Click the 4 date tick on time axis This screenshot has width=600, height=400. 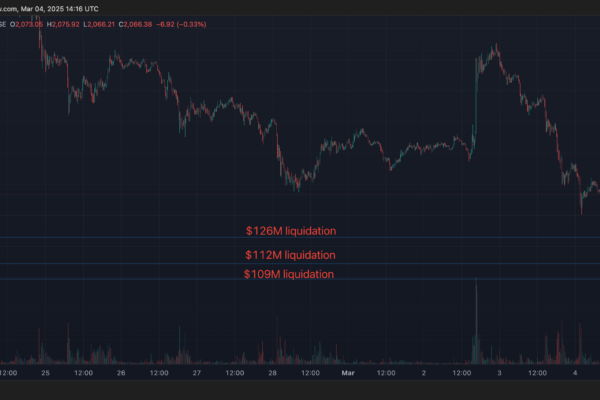[x=577, y=373]
